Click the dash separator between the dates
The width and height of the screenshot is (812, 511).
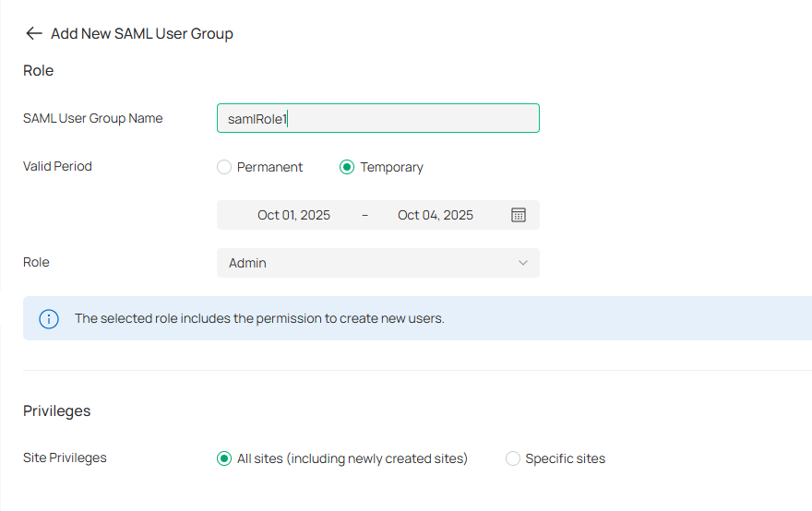(365, 215)
